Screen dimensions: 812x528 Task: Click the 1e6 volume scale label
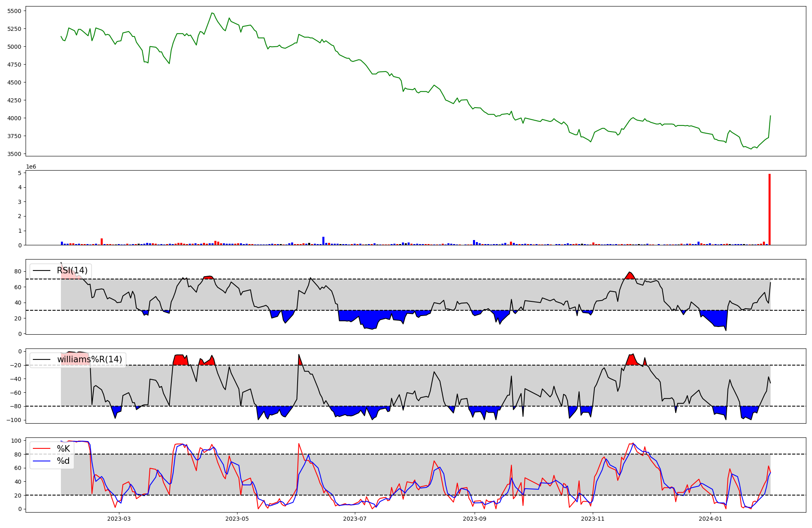31,167
